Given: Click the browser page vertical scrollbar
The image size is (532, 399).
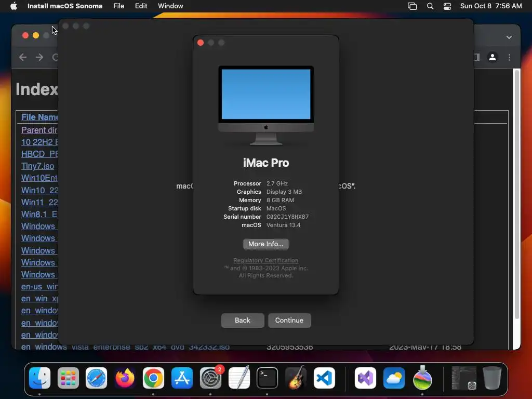Looking at the screenshot, I should pyautogui.click(x=517, y=194).
